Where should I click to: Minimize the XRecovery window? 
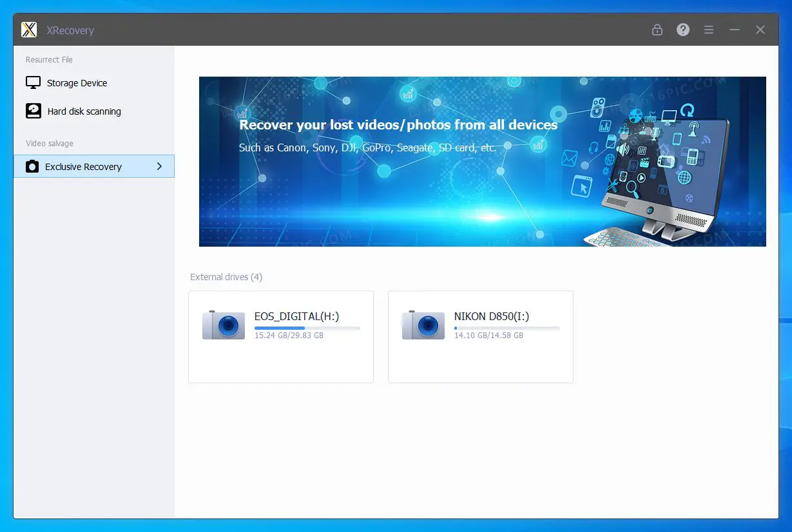tap(734, 30)
